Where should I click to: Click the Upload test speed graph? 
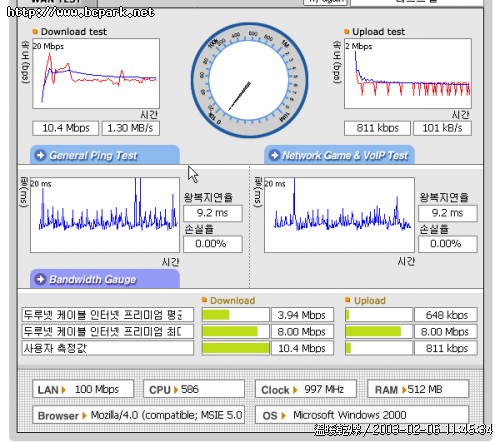(408, 73)
